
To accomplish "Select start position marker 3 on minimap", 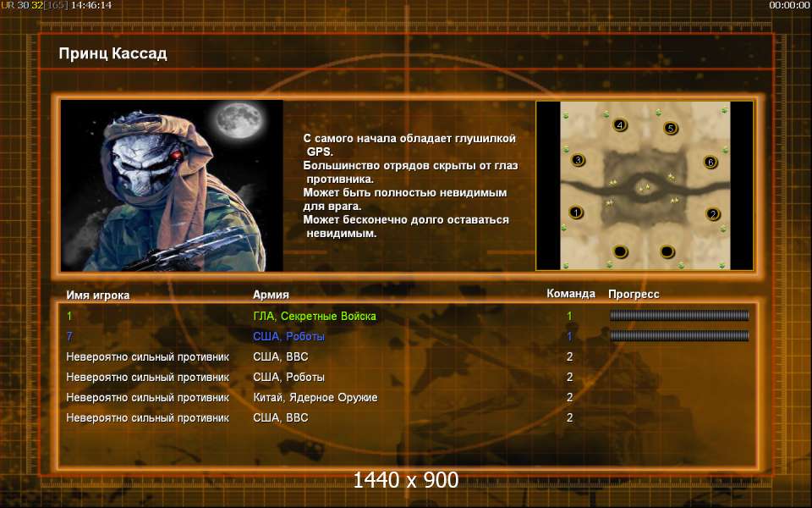I will 578,160.
